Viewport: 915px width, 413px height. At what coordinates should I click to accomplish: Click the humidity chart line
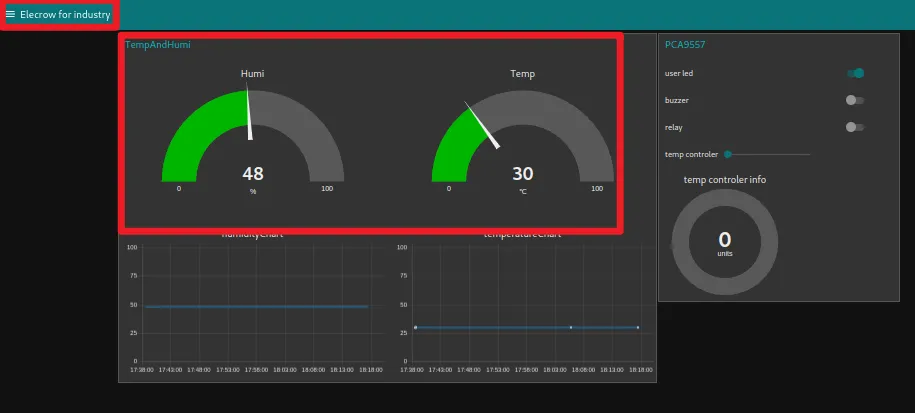(x=256, y=306)
